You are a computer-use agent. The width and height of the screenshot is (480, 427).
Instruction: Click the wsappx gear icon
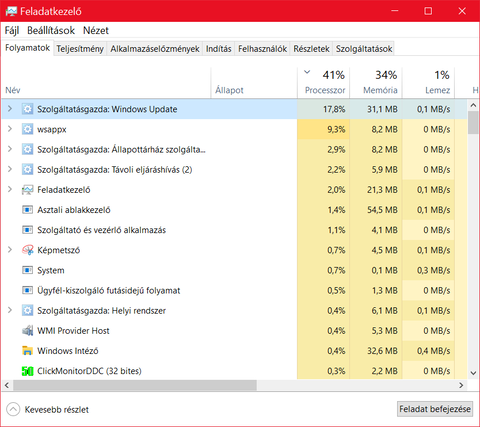pyautogui.click(x=27, y=129)
